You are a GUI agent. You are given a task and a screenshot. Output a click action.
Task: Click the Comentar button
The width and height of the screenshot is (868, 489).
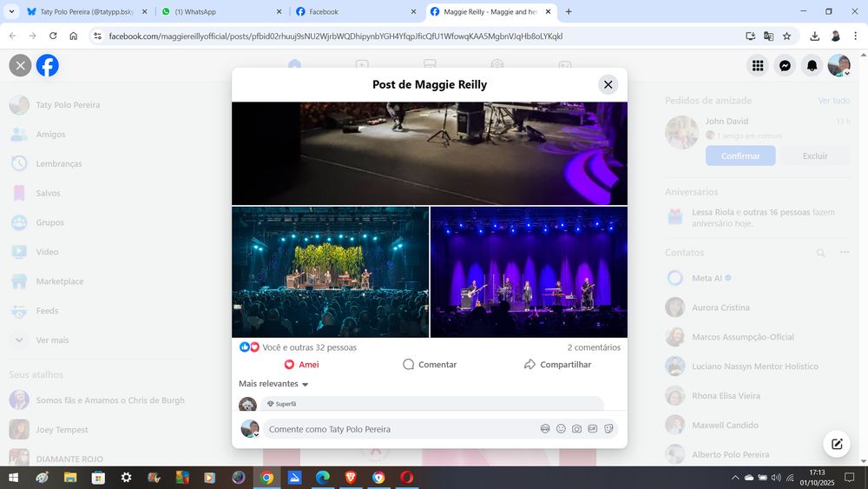[x=430, y=365]
